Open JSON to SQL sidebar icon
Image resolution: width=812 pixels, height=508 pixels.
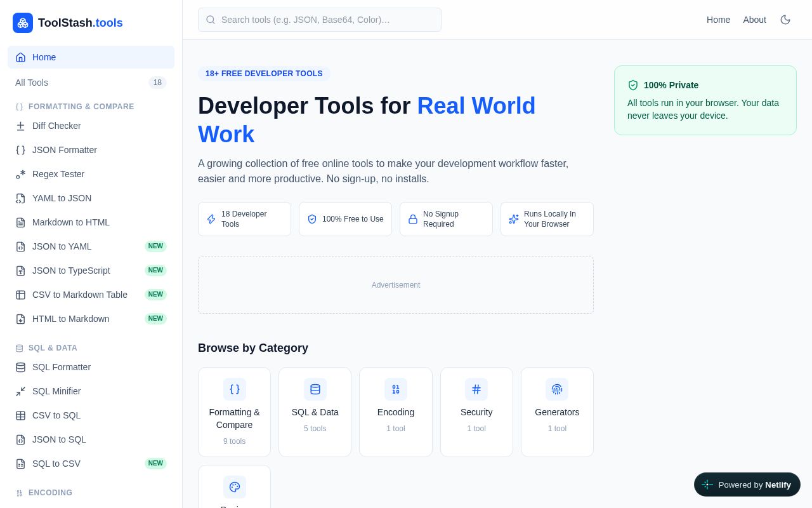(x=20, y=439)
